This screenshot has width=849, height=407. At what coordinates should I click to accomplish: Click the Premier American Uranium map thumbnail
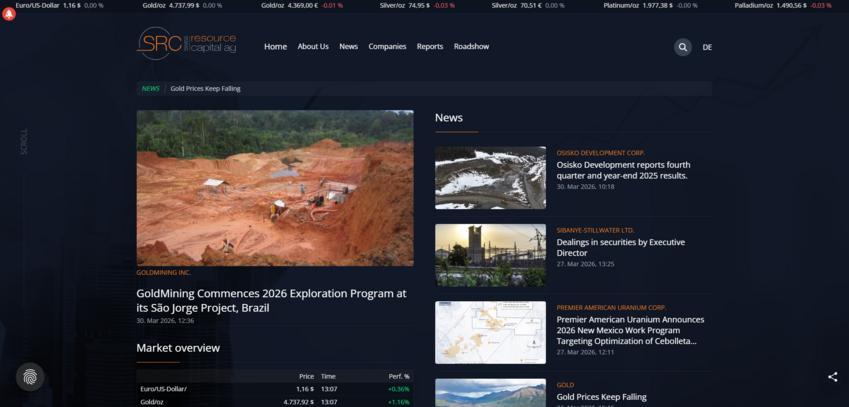pyautogui.click(x=490, y=332)
